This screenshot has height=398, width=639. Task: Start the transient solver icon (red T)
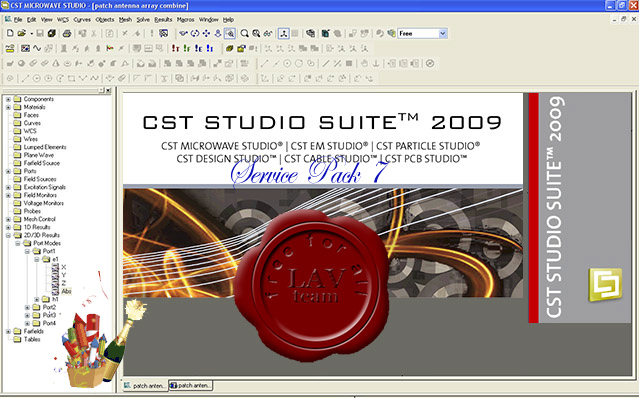[176, 48]
